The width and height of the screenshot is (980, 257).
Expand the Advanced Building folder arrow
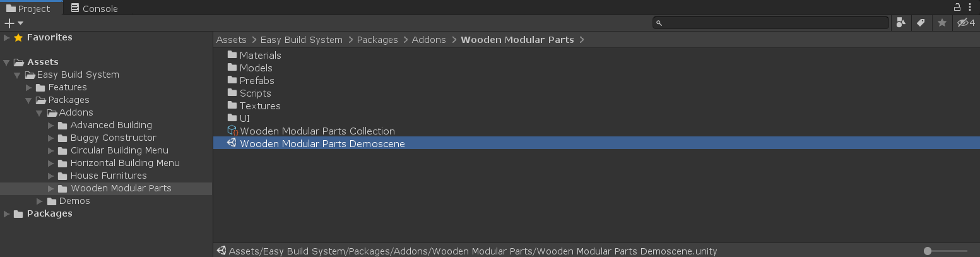[51, 125]
